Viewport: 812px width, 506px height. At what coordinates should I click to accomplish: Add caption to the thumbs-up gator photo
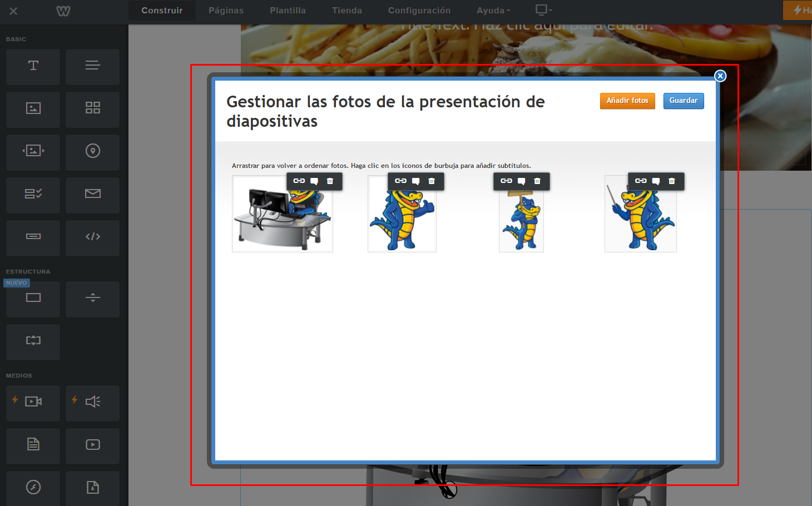(416, 181)
